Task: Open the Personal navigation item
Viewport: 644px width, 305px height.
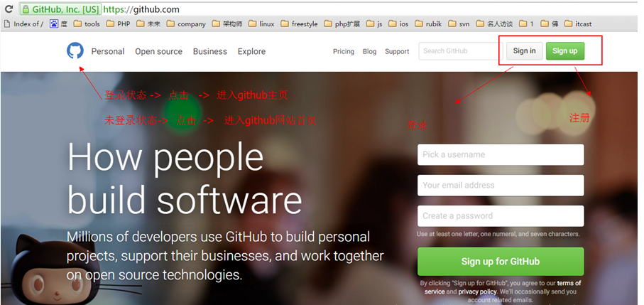Action: (x=108, y=51)
